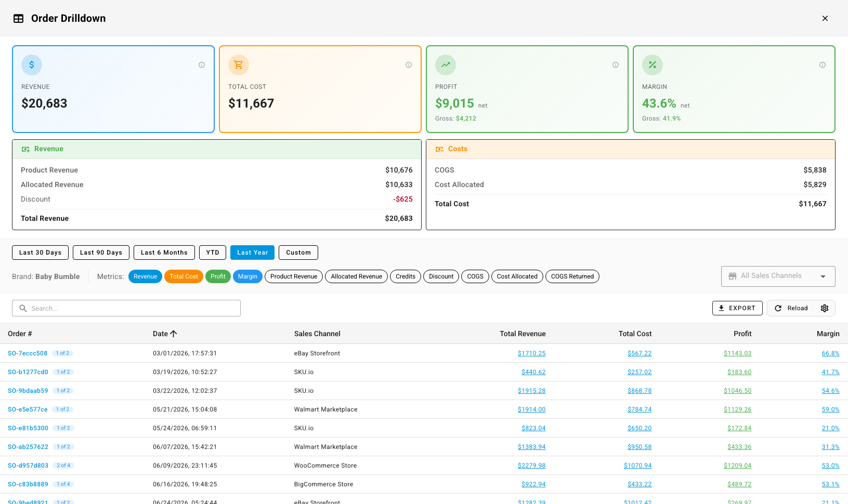Click margin value 59.0%
Viewport: 848px width, 504px height.
coord(830,409)
